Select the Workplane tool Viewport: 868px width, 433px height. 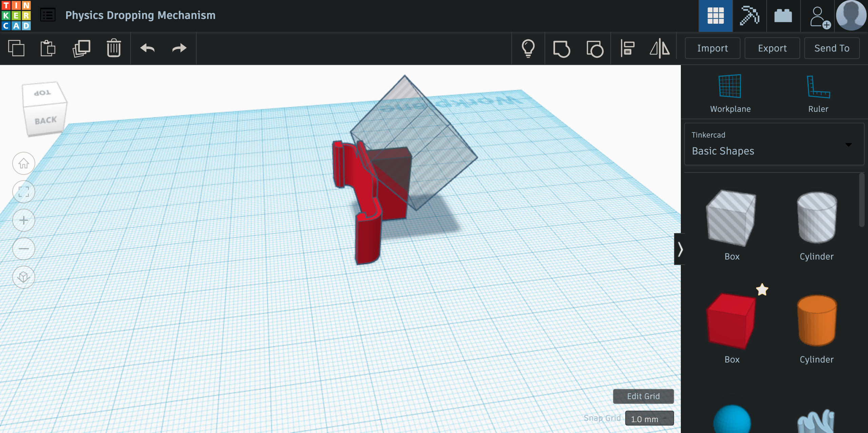(730, 94)
